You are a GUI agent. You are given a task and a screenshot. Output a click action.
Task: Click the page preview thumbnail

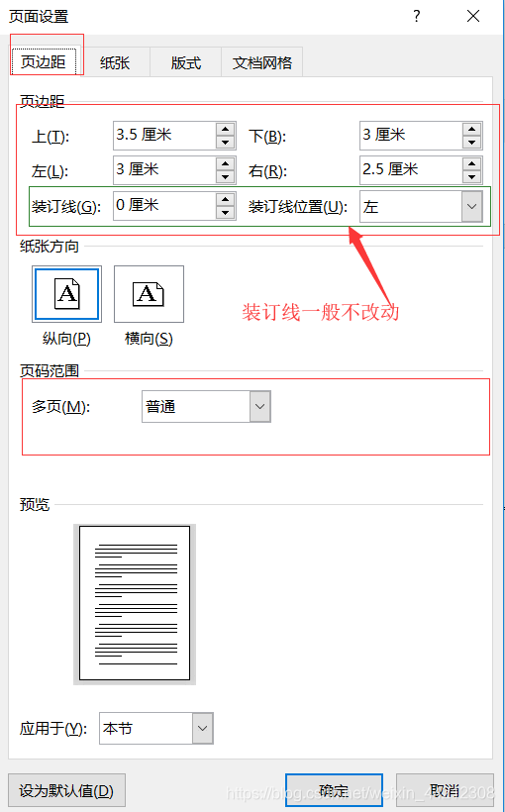(x=135, y=604)
